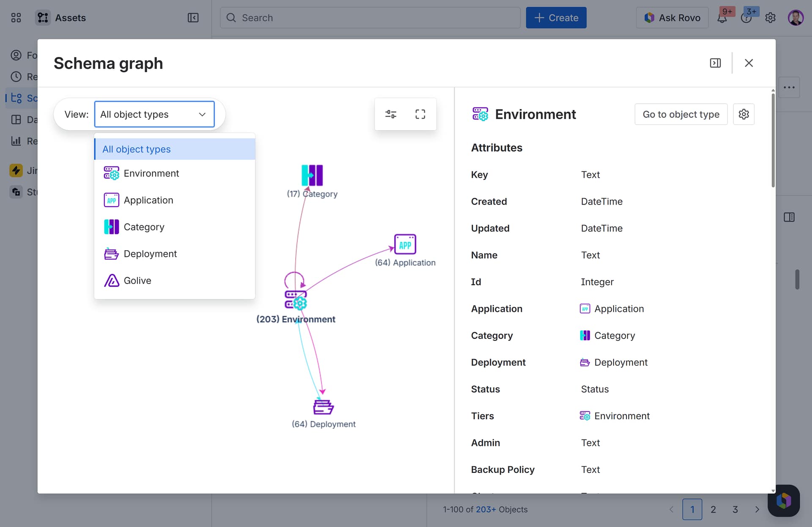The image size is (812, 527).
Task: Choose Environment in view dropdown
Action: (175, 173)
